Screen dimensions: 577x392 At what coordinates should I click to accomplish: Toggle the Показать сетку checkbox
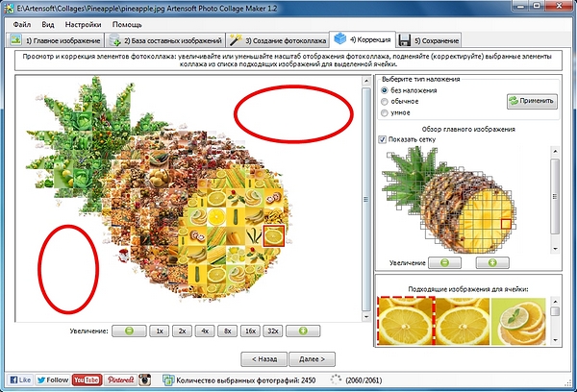point(383,139)
